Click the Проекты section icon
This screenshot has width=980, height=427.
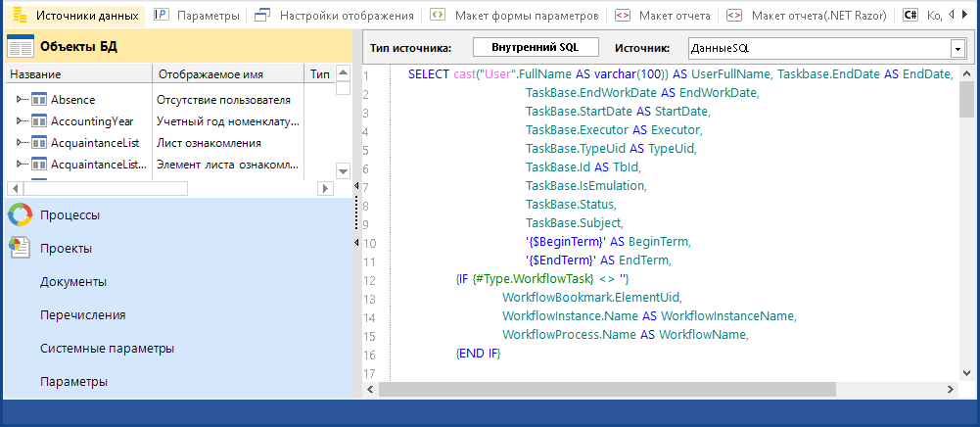20,248
